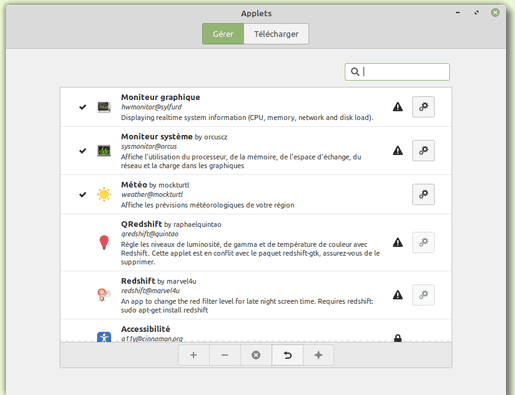Click checkmark beside Moniteur système
Image resolution: width=515 pixels, height=395 pixels.
83,151
